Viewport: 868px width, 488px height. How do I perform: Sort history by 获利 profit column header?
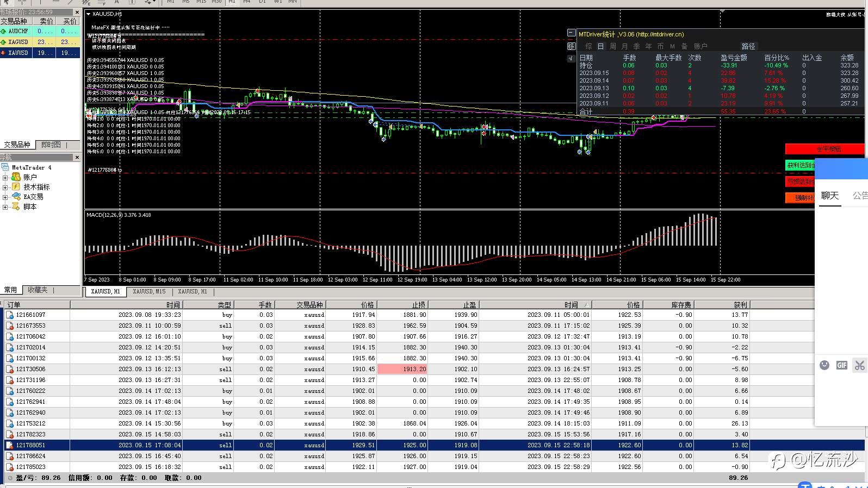(x=723, y=305)
